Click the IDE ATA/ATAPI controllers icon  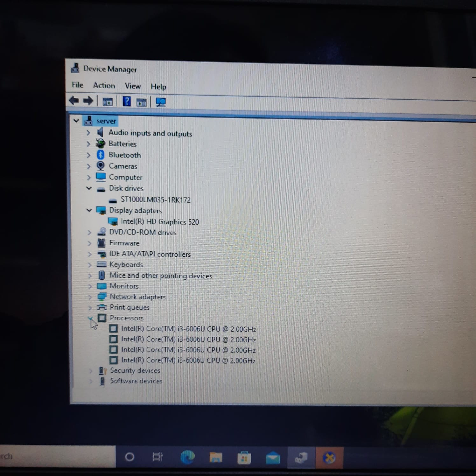click(102, 254)
